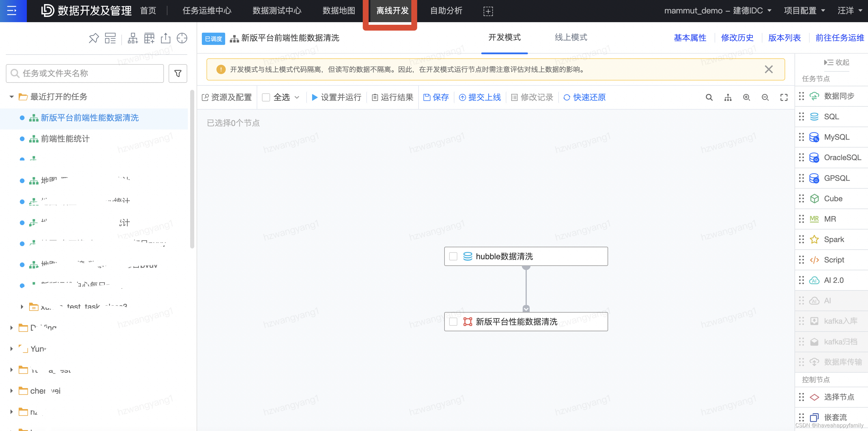Click the auto-layout hierarchy icon on canvas toolbar

pos(728,97)
